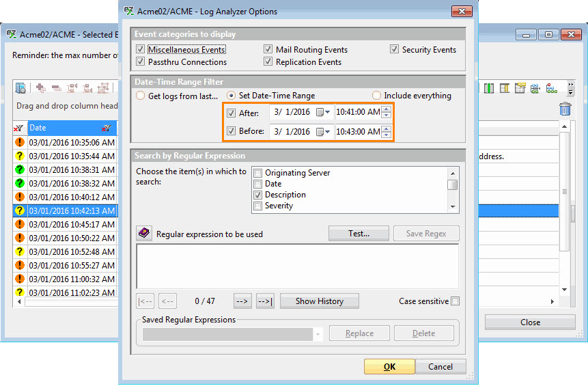Screen dimensions: 588x386
Task: Increase the After time with spinner up arrow
Action: coord(387,109)
